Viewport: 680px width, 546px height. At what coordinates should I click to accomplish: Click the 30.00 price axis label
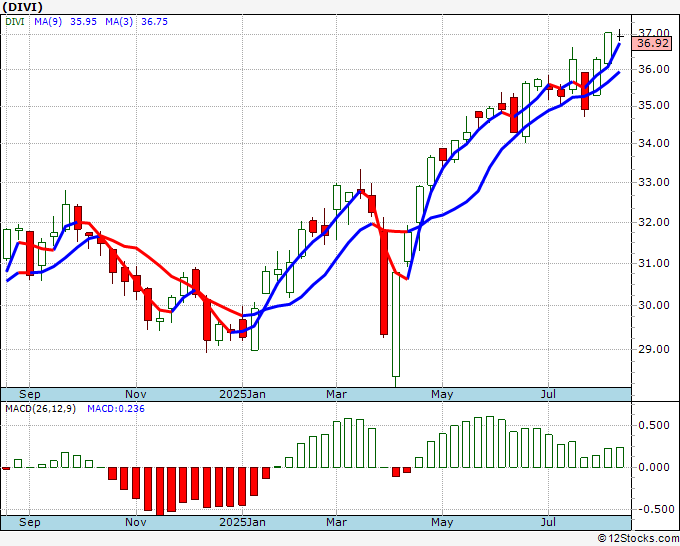654,305
